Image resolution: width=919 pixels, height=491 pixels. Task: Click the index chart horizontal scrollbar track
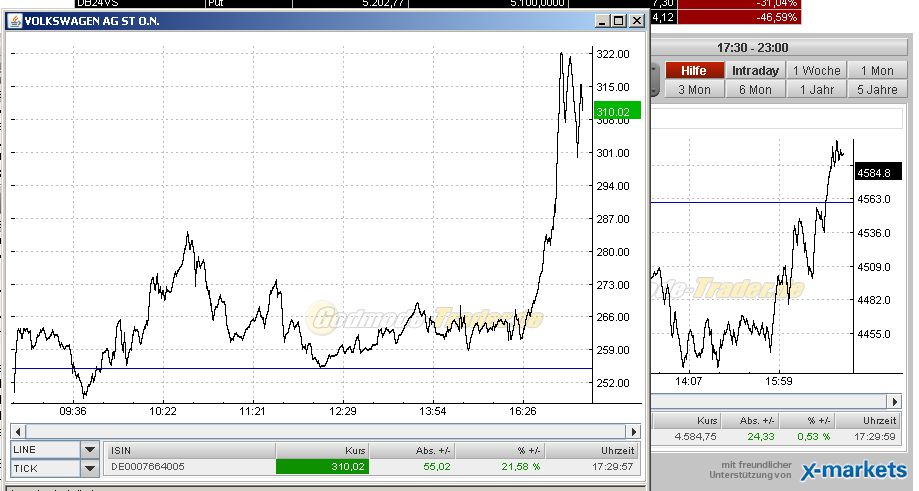[x=769, y=401]
